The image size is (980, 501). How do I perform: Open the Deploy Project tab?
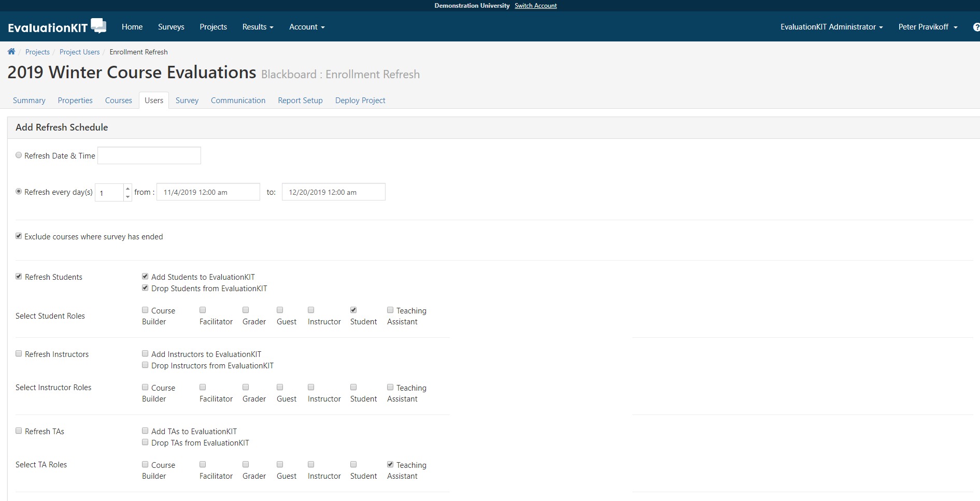360,101
